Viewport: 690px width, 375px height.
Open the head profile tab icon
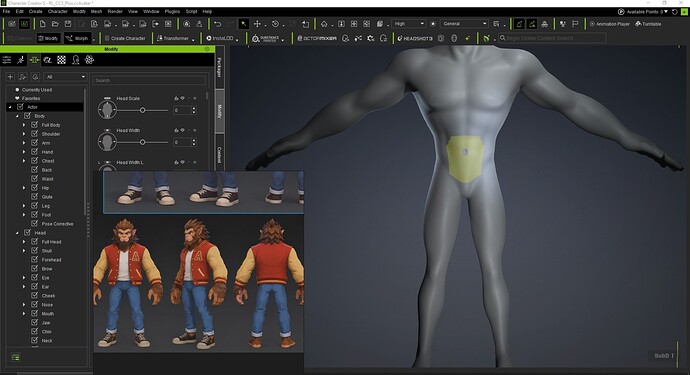click(75, 60)
